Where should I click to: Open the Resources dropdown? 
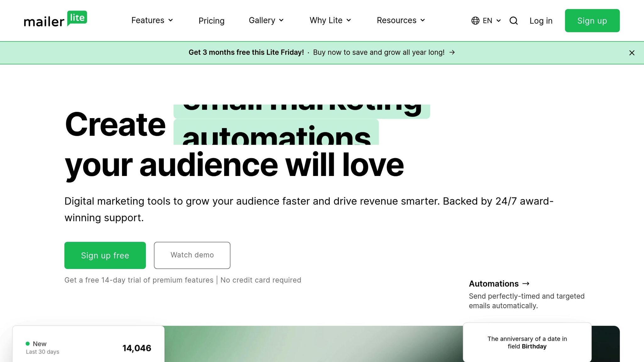coord(401,20)
